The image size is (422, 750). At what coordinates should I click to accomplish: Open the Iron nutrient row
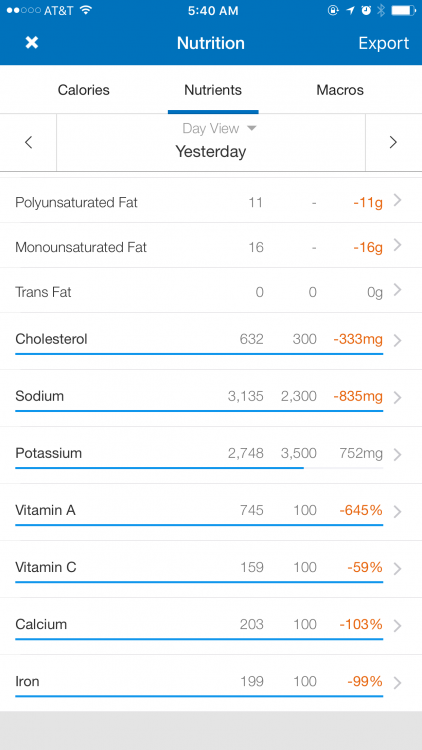click(211, 683)
